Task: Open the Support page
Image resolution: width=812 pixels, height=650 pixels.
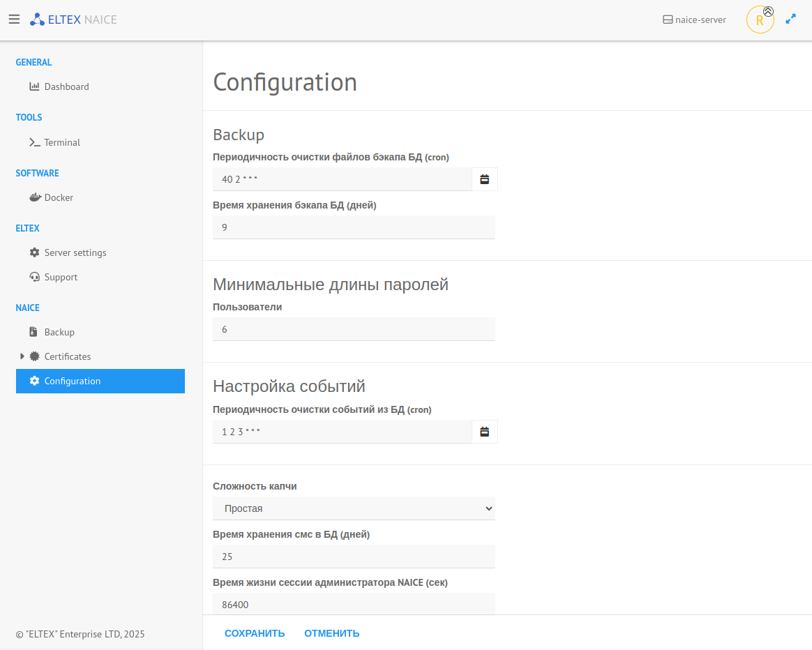Action: [x=61, y=277]
